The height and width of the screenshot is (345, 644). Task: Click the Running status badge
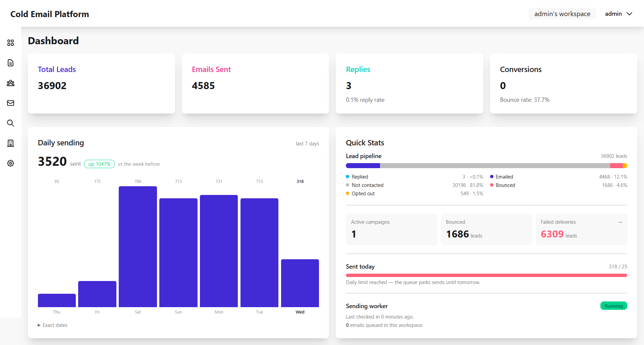tap(613, 306)
